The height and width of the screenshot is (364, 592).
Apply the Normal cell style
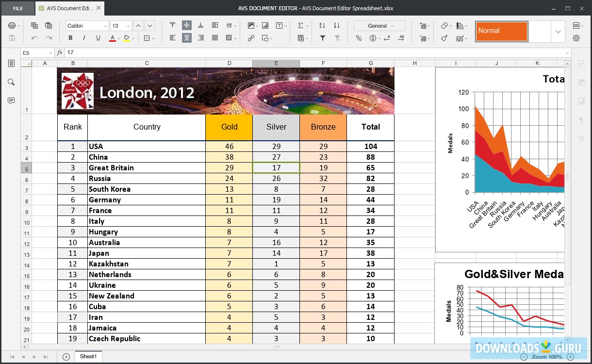pos(501,31)
